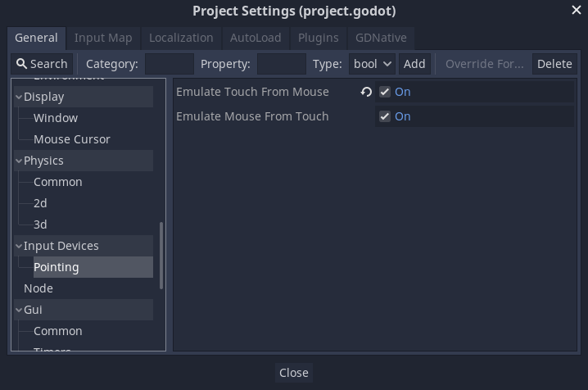Collapse the Gui category arrow
The image size is (588, 390).
[19, 310]
